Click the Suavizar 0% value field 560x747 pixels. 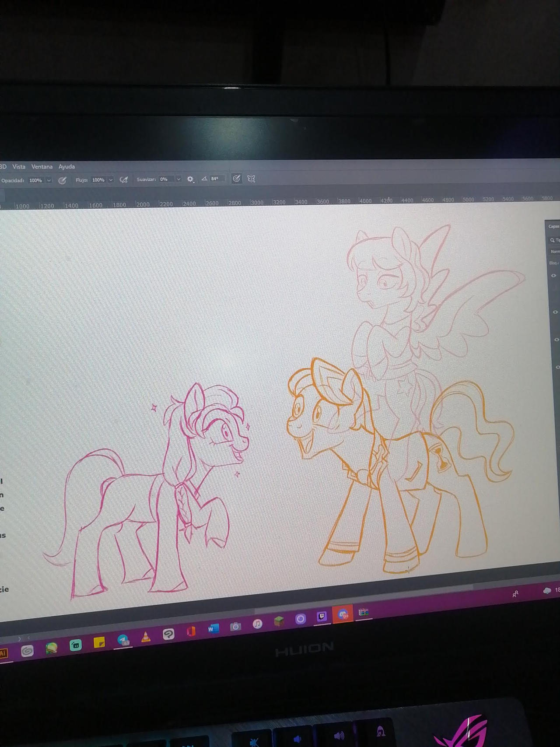pos(167,179)
